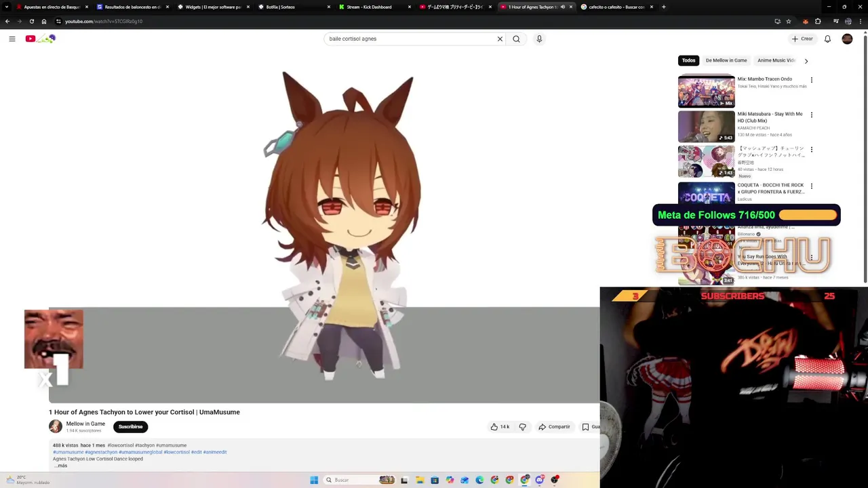868x488 pixels.
Task: Select the Anime Music Video chip
Action: pos(776,60)
